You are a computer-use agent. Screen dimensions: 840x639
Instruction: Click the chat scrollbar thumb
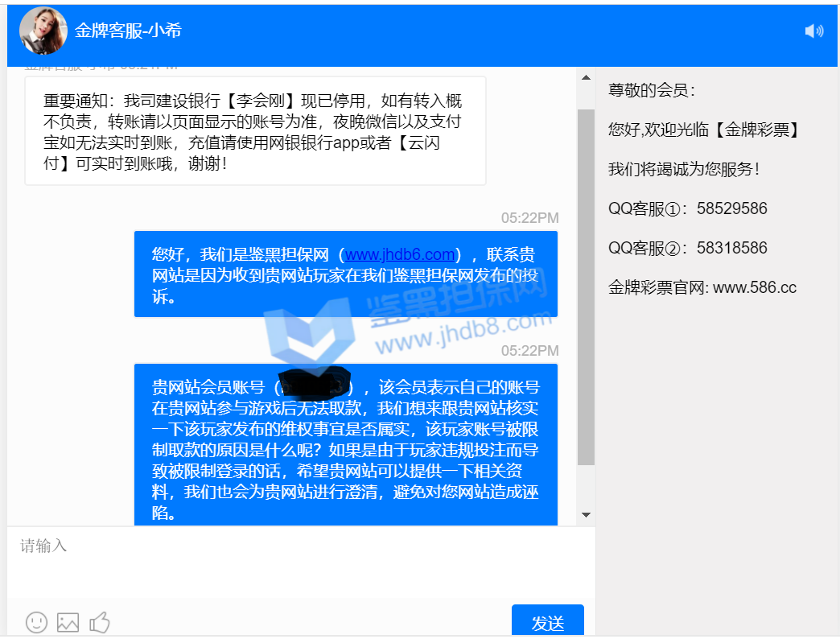point(586,286)
